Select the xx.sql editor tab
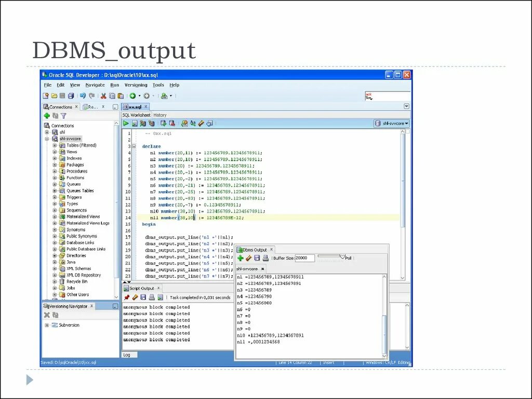Screen dimensions: 532x399 [135, 107]
